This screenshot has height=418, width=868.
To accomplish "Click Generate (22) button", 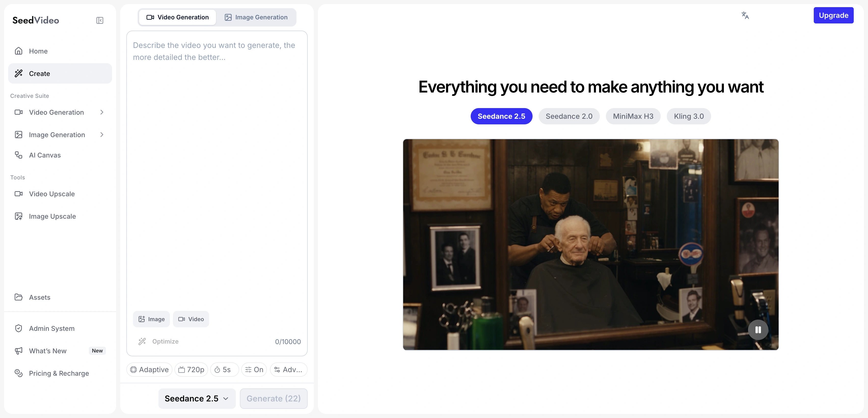I will tap(274, 399).
